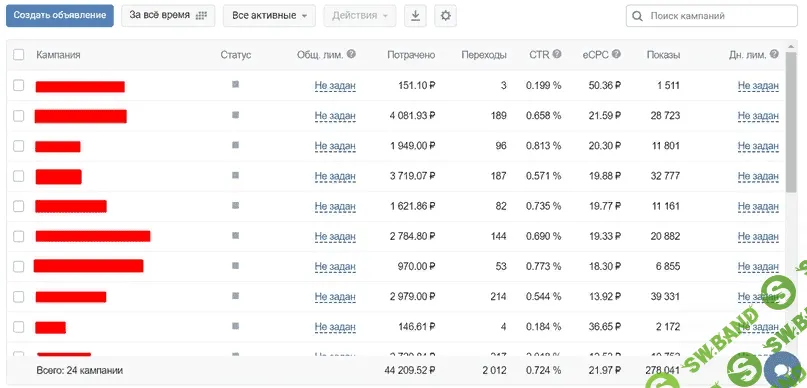Check the campaign row with 970.00 ₽ spent
Image resolution: width=807 pixels, height=388 pixels.
[19, 267]
